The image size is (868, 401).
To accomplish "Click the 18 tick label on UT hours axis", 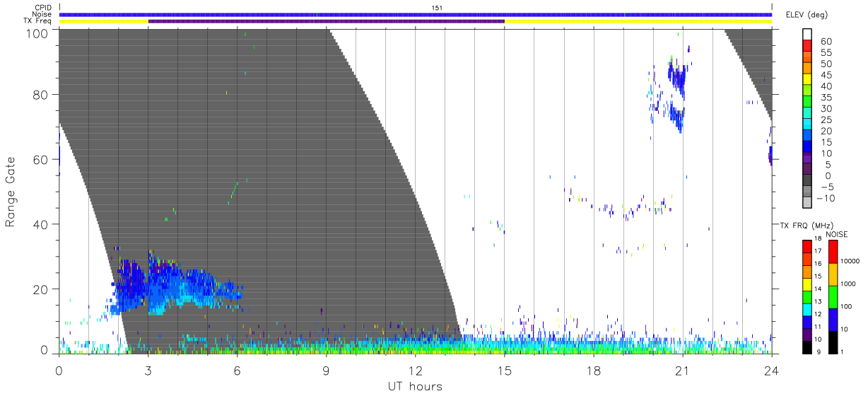I will (x=593, y=370).
